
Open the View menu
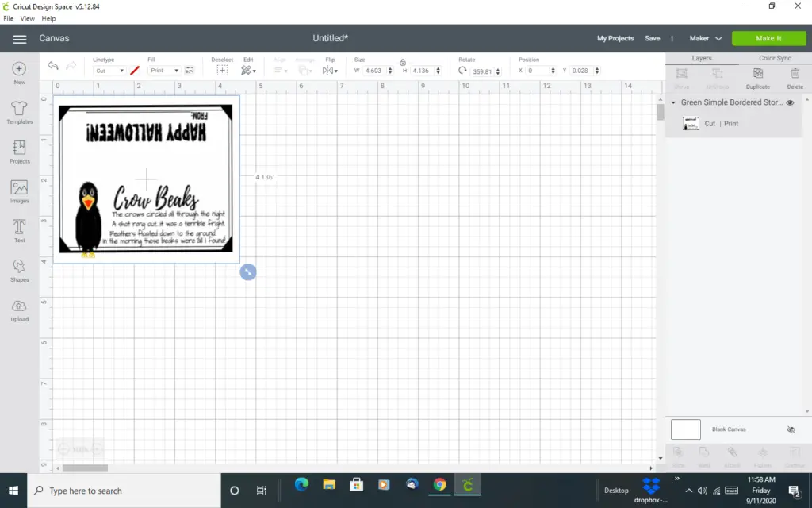[x=28, y=18]
